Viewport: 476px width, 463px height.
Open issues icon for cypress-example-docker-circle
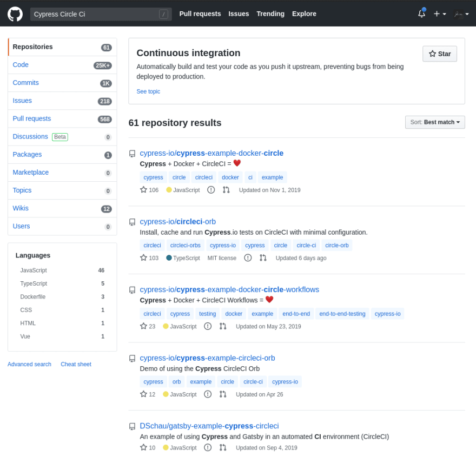(x=211, y=190)
